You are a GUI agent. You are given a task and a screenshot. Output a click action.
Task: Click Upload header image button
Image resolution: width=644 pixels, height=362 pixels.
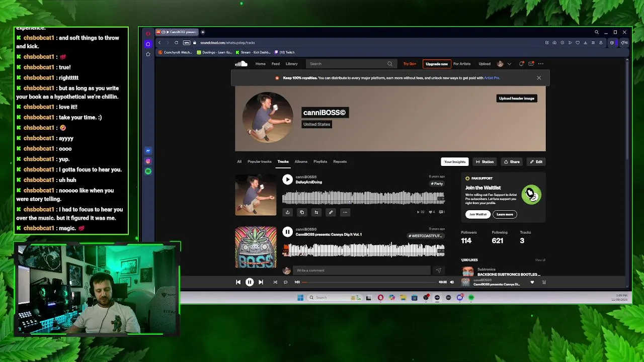(x=517, y=99)
